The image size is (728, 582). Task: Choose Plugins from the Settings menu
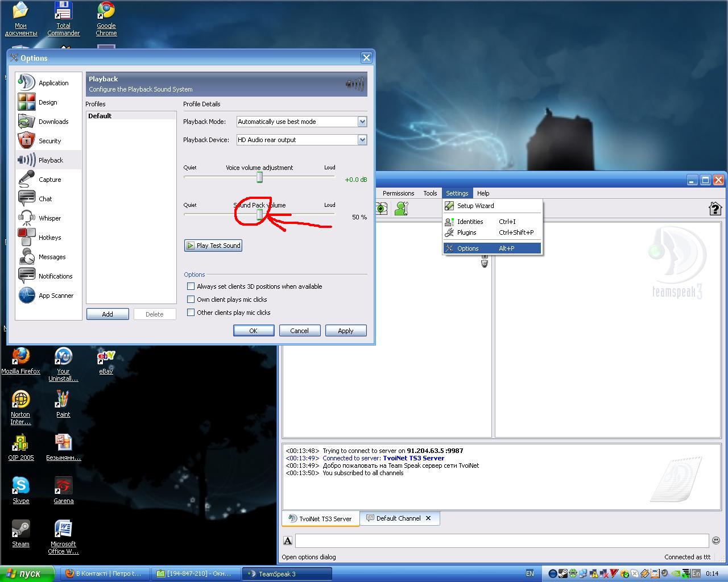pos(493,232)
